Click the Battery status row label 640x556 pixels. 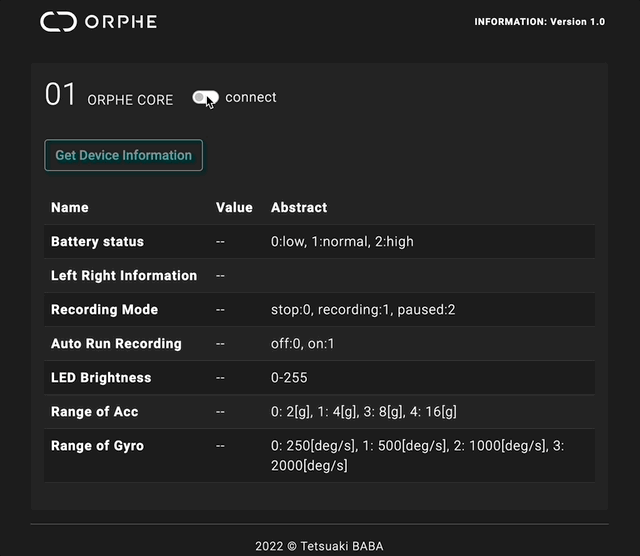pyautogui.click(x=97, y=242)
